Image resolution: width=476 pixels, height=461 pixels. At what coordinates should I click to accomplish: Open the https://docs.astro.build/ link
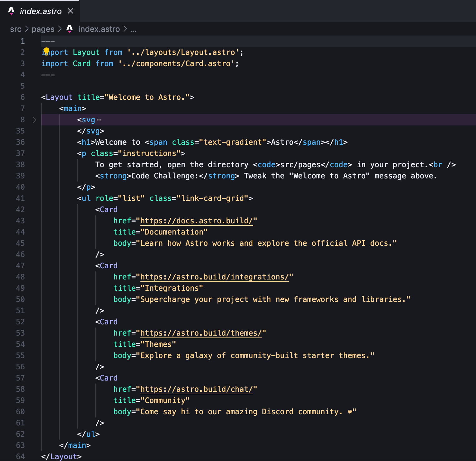(x=197, y=221)
